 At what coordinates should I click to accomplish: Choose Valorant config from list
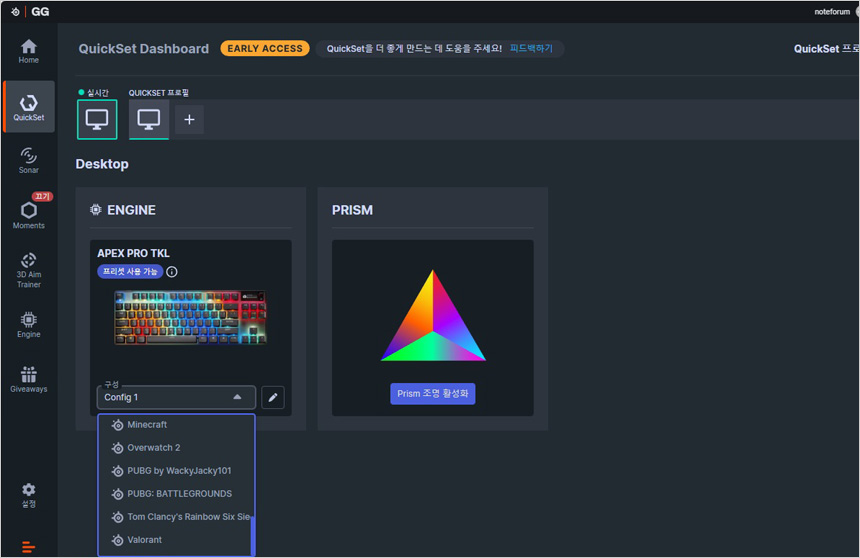coord(176,540)
